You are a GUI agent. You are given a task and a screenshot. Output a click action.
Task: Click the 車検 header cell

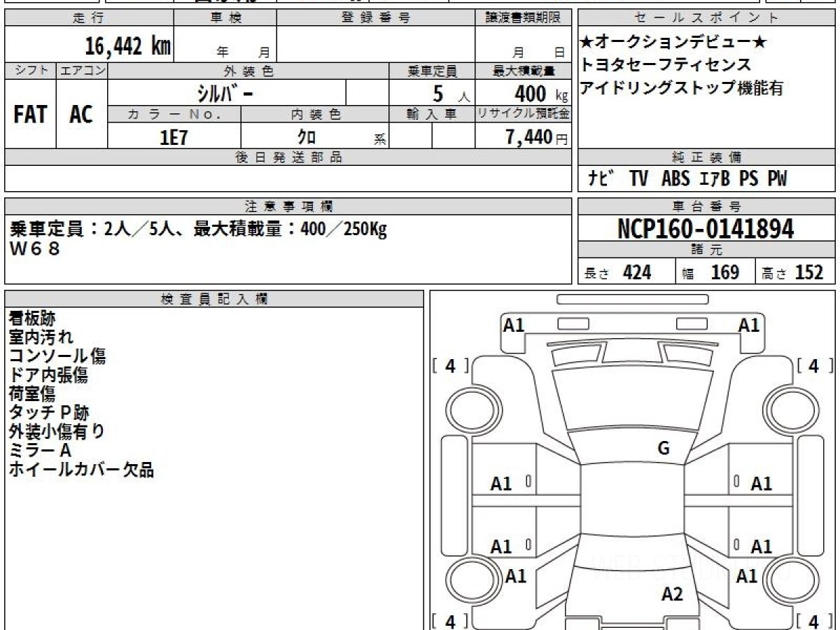[x=225, y=18]
